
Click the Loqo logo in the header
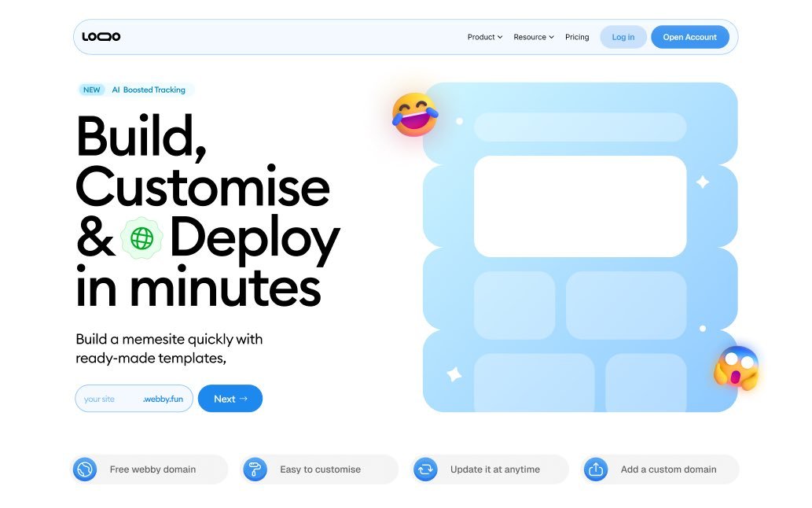(x=101, y=37)
